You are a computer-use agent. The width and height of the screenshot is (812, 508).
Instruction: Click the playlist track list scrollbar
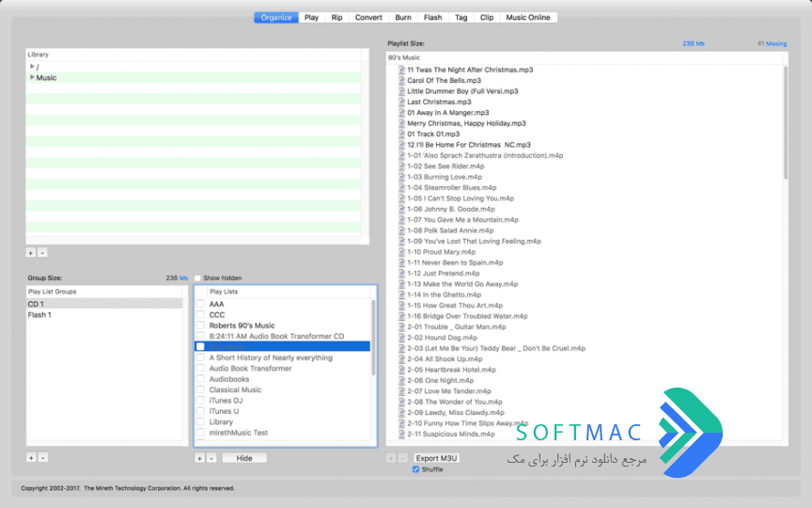[x=785, y=123]
